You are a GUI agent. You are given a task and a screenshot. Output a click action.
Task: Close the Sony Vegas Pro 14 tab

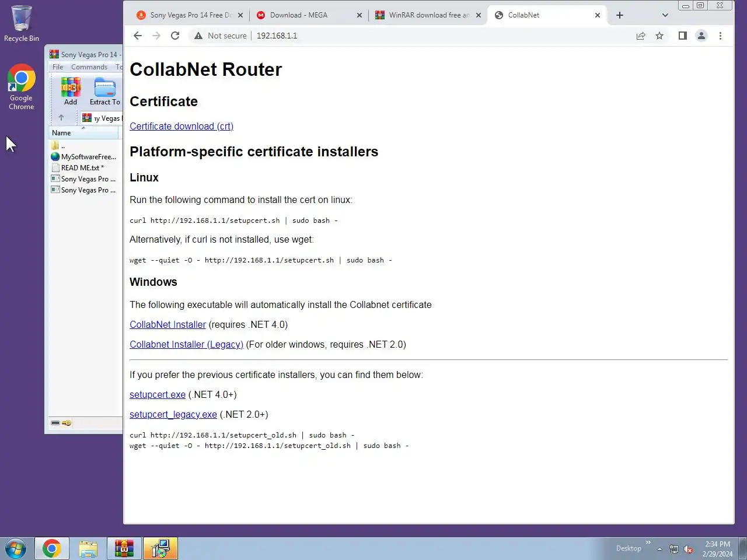tap(240, 15)
